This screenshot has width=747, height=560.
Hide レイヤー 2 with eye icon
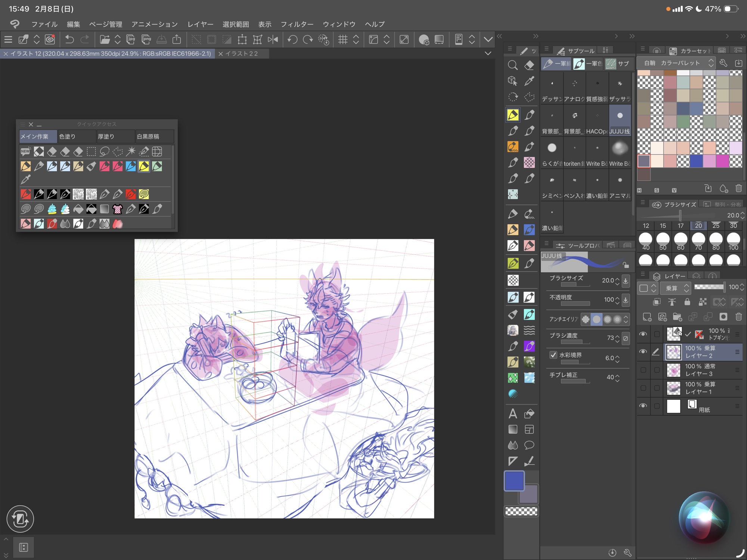point(643,352)
